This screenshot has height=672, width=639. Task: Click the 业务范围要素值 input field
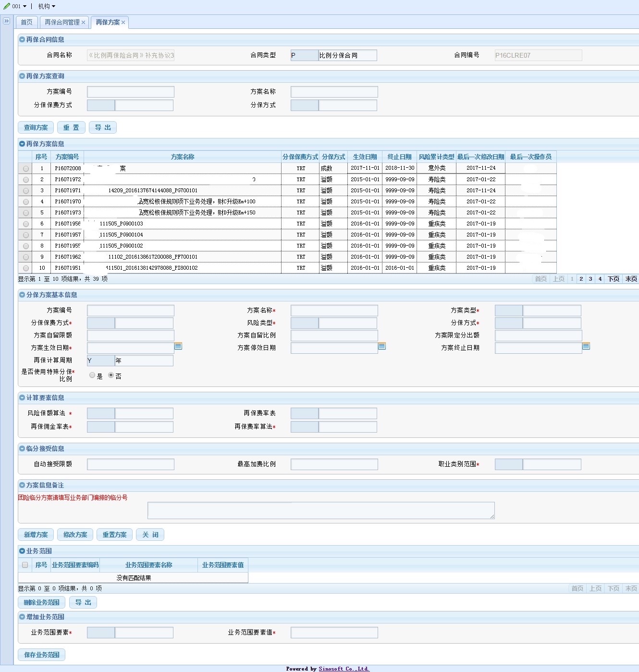coord(334,633)
